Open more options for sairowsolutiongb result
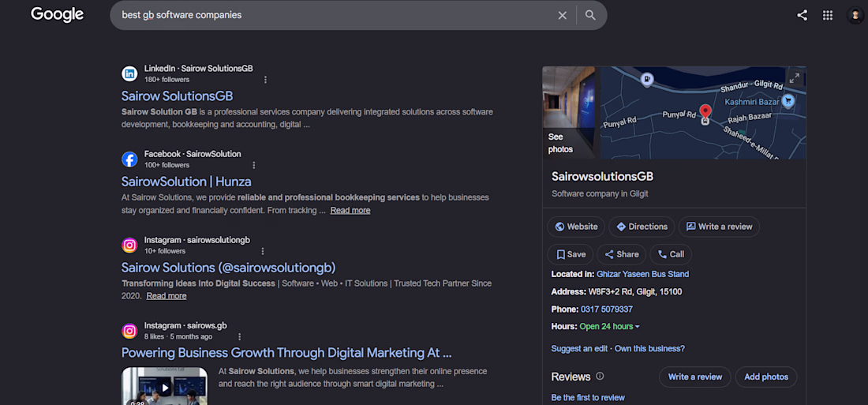 [x=263, y=251]
